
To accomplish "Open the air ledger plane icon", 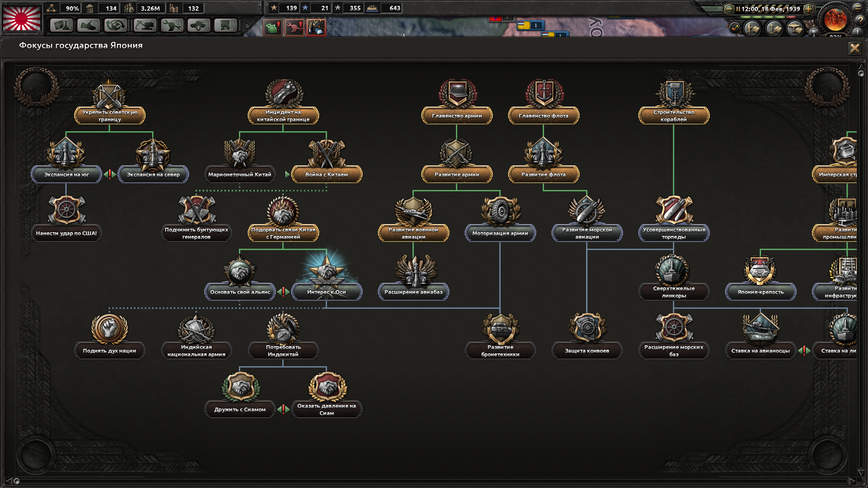I will point(795,29).
